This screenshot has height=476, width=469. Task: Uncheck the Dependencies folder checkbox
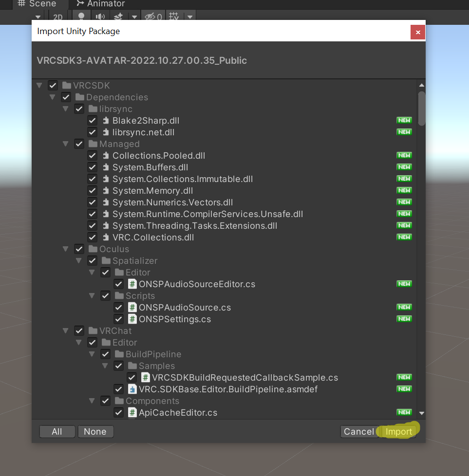click(x=66, y=97)
